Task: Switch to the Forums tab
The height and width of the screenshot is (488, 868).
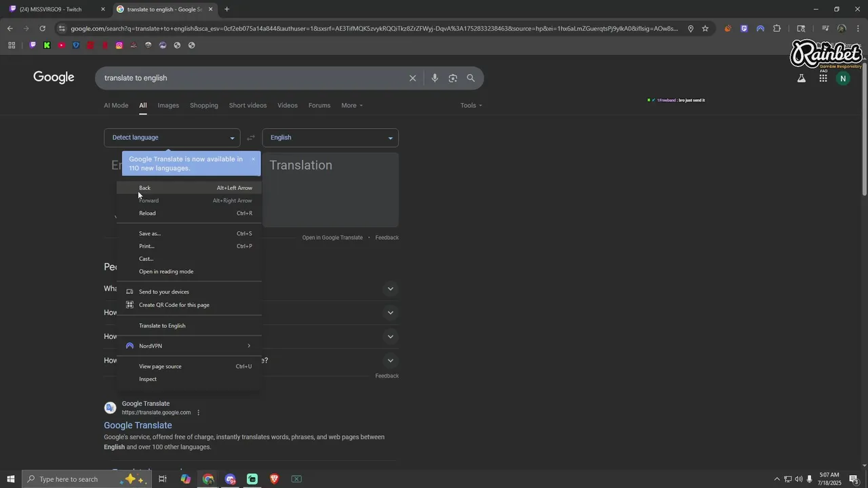Action: pos(319,105)
